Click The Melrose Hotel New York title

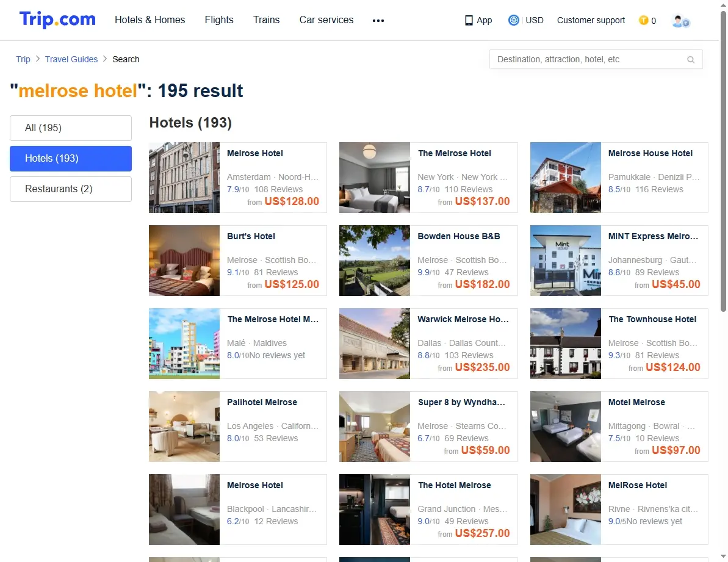click(455, 153)
